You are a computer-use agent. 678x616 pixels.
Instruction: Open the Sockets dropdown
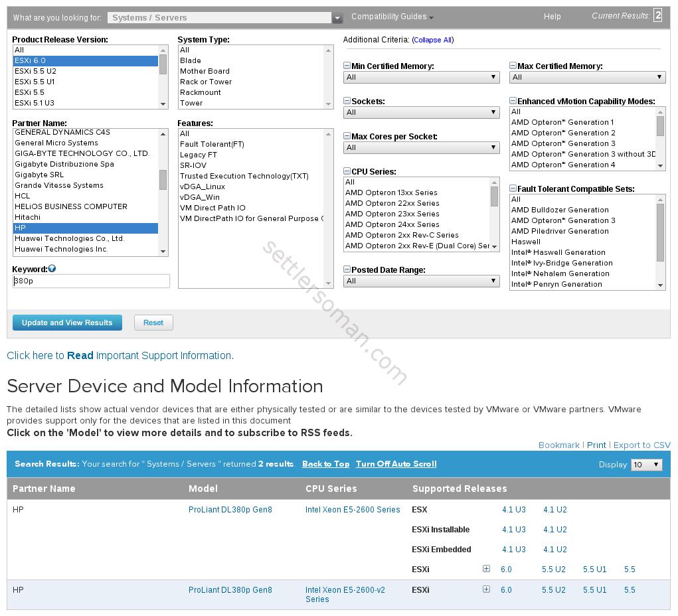click(422, 112)
